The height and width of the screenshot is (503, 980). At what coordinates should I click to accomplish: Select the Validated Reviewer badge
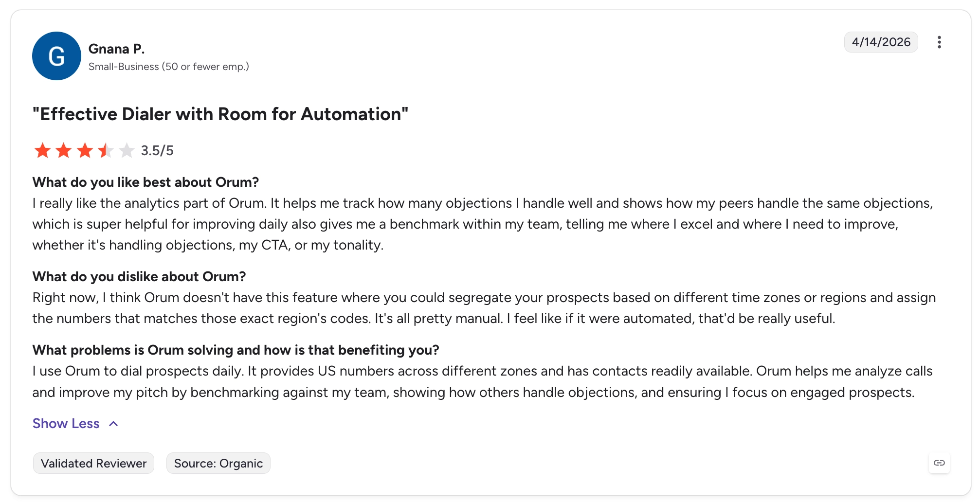click(93, 463)
